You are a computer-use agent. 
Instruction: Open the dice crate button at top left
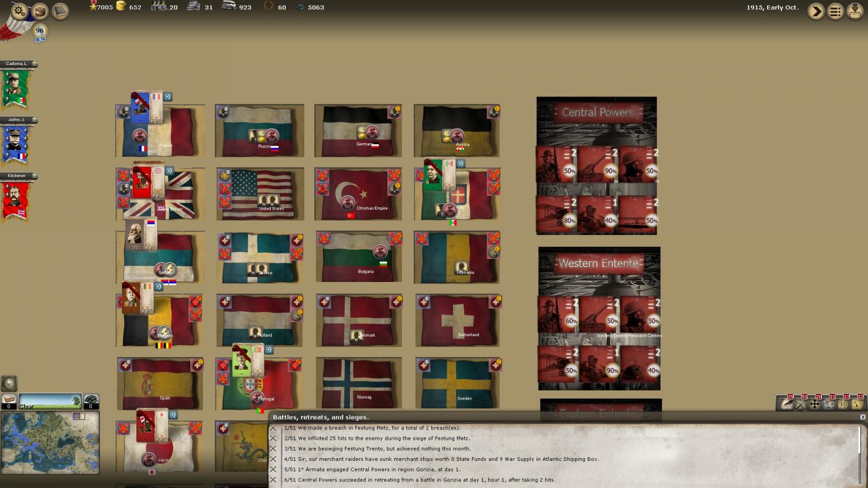point(40,11)
